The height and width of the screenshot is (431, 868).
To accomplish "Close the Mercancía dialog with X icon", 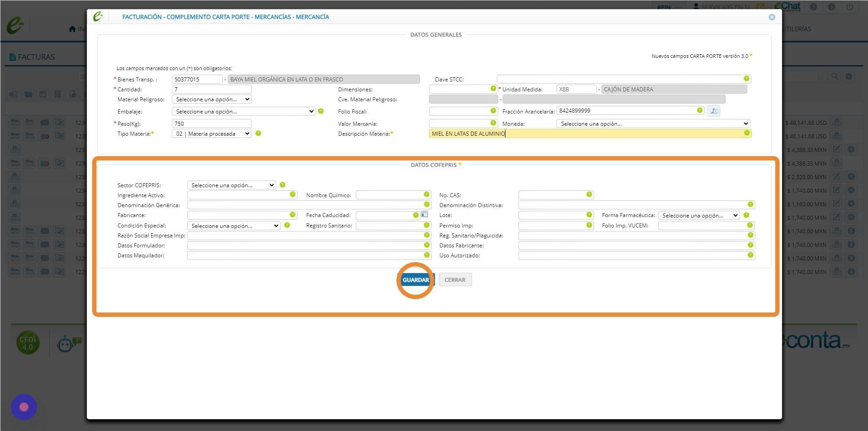I will [x=772, y=17].
